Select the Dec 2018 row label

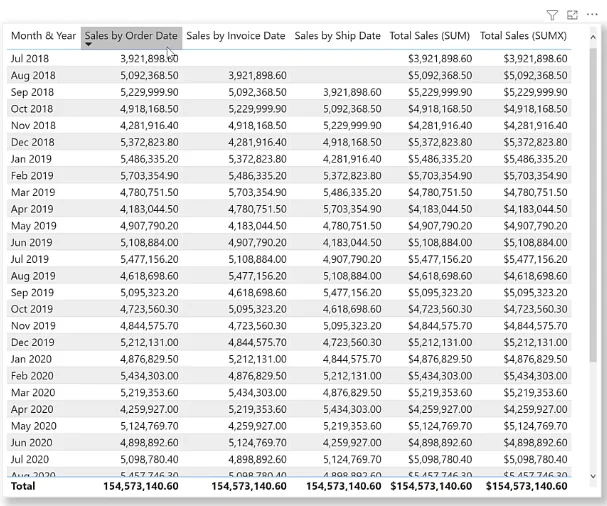(x=33, y=142)
